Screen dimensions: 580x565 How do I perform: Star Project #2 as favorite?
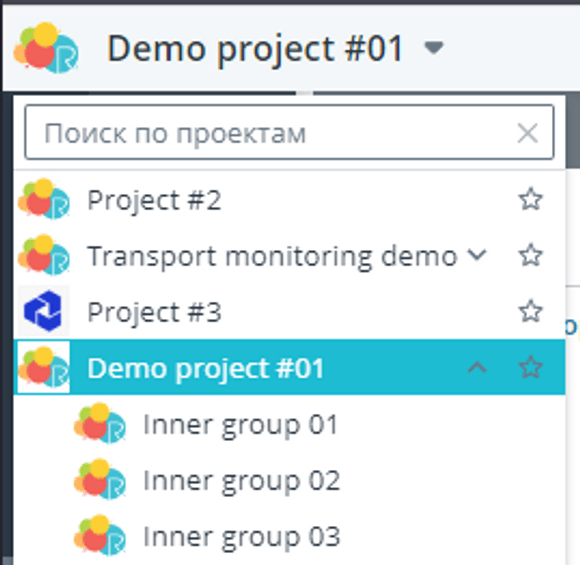click(x=531, y=199)
